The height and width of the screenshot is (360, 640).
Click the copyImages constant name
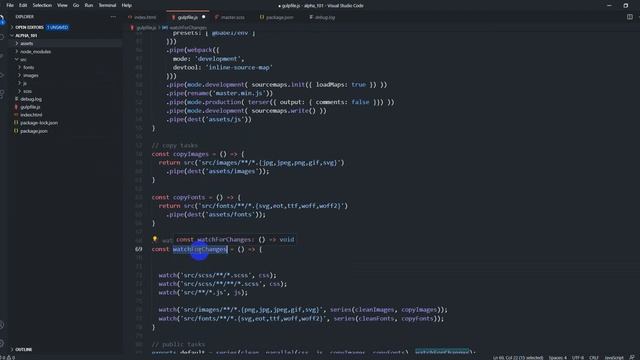tap(191, 154)
